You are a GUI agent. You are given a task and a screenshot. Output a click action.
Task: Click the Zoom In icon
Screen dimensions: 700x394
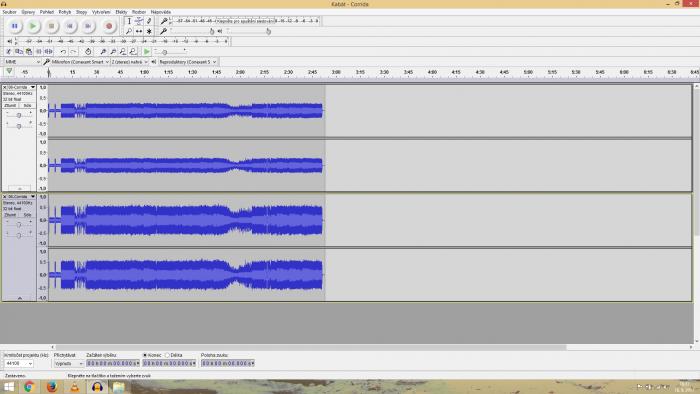point(103,52)
